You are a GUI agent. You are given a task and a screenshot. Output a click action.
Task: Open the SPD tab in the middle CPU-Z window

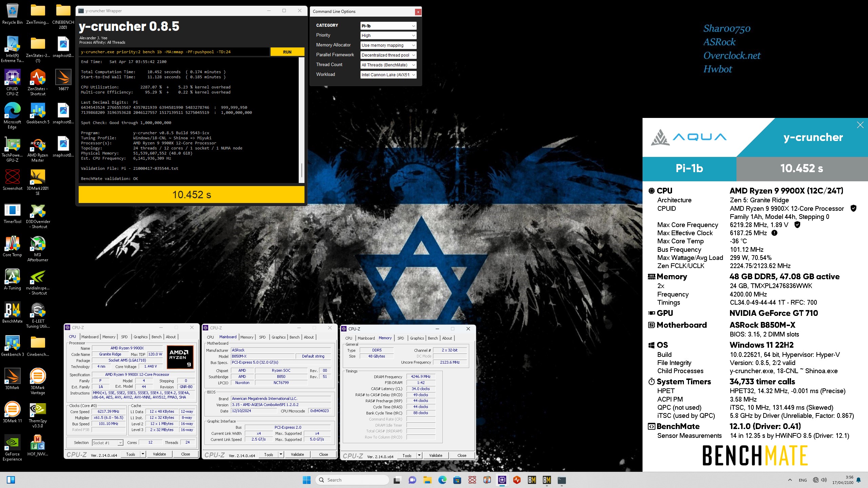262,337
